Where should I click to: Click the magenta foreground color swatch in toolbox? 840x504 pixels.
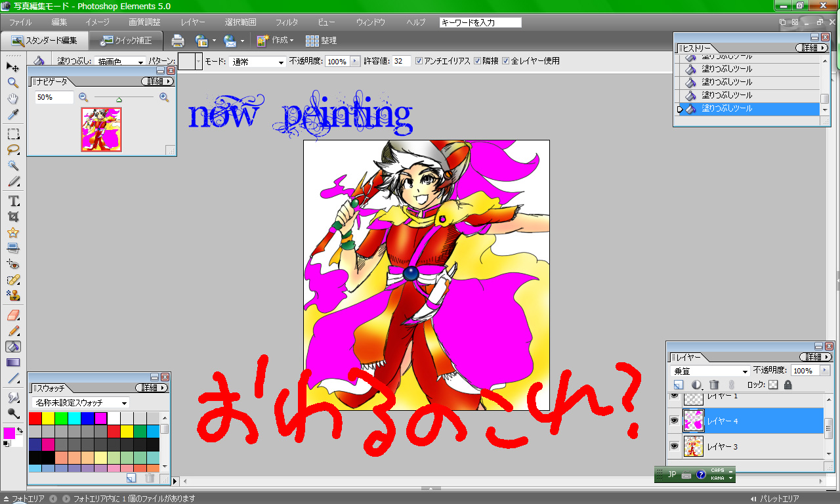(x=9, y=433)
